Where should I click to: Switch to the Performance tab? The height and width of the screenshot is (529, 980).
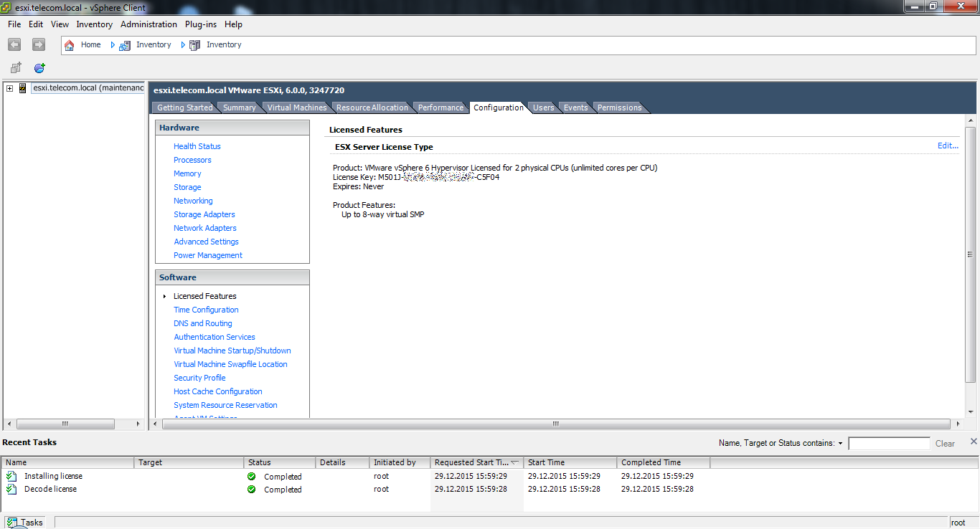[x=440, y=108]
